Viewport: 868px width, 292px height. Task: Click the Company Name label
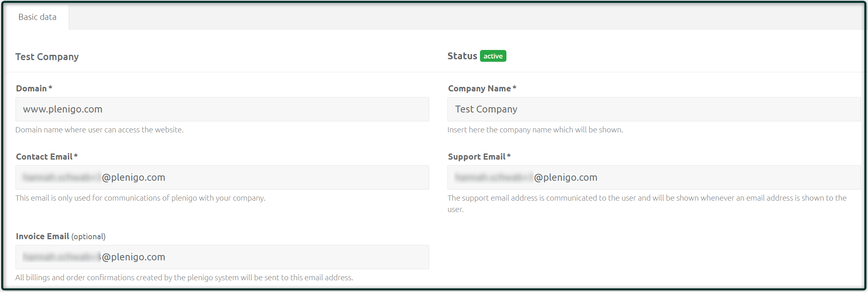tap(482, 89)
